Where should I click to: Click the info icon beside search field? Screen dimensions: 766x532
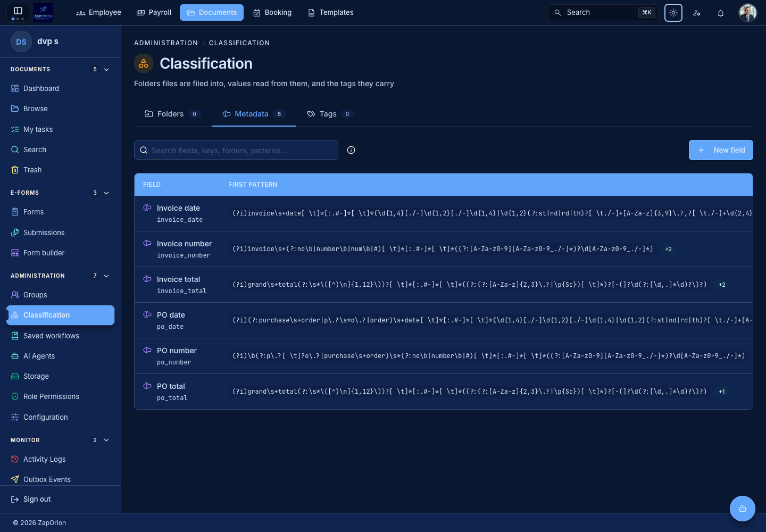pyautogui.click(x=351, y=150)
